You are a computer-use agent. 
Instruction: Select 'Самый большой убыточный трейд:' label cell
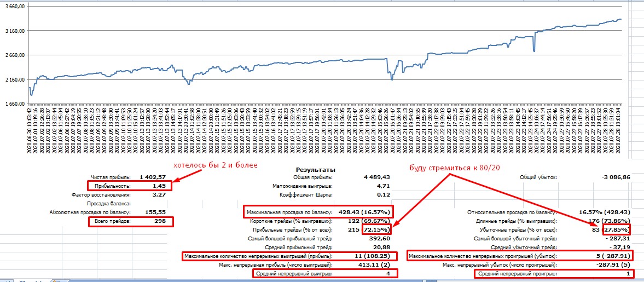pyautogui.click(x=515, y=238)
